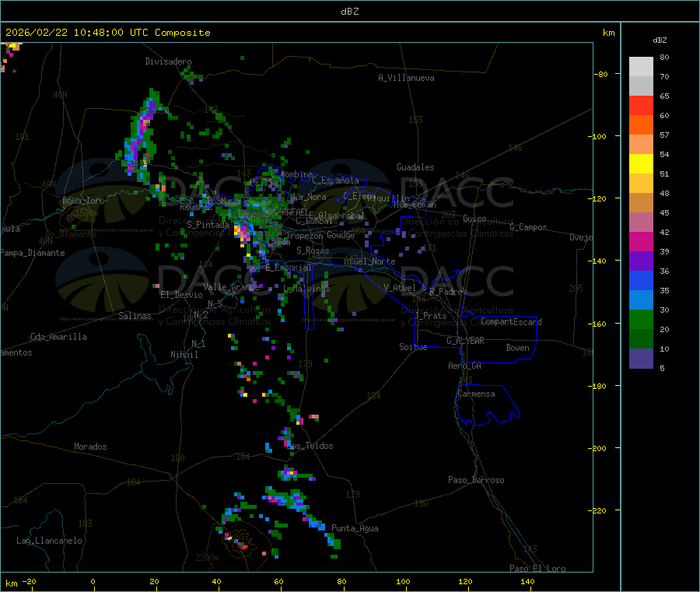
Task: Click the 'G_Campos' label
Action: point(528,227)
